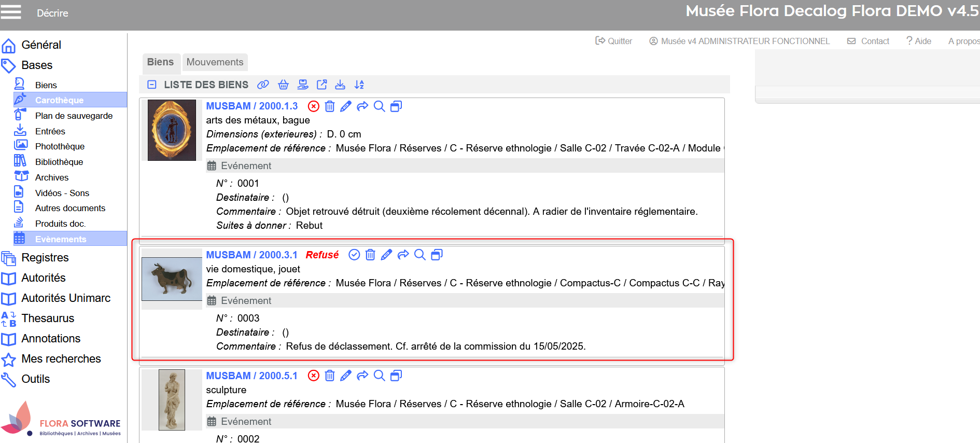This screenshot has width=980, height=443.
Task: Click the share arrow icon for MUSBAM / 2000.1.3
Action: pyautogui.click(x=362, y=106)
